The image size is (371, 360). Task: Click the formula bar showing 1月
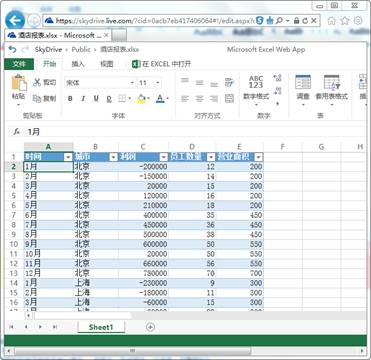(x=197, y=132)
